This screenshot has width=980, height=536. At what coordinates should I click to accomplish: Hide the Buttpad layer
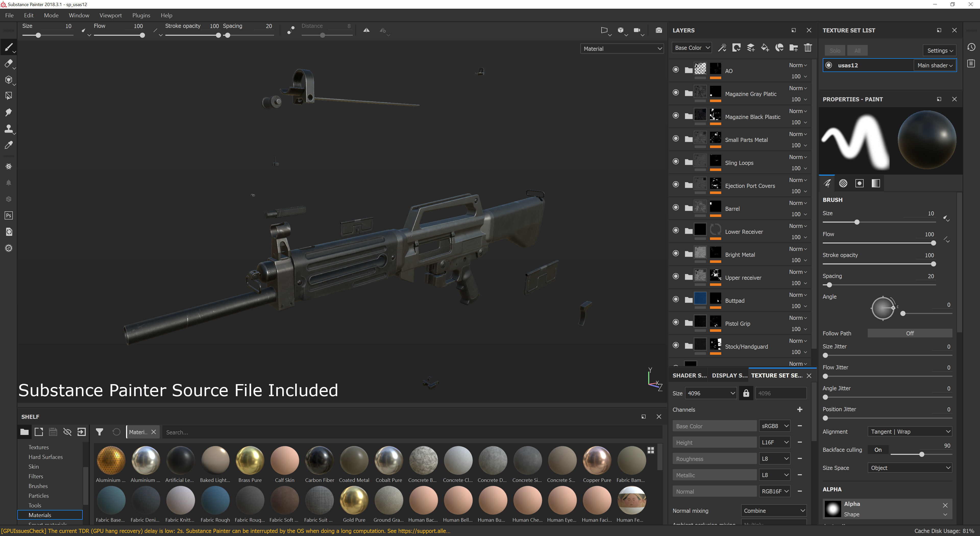pyautogui.click(x=676, y=299)
